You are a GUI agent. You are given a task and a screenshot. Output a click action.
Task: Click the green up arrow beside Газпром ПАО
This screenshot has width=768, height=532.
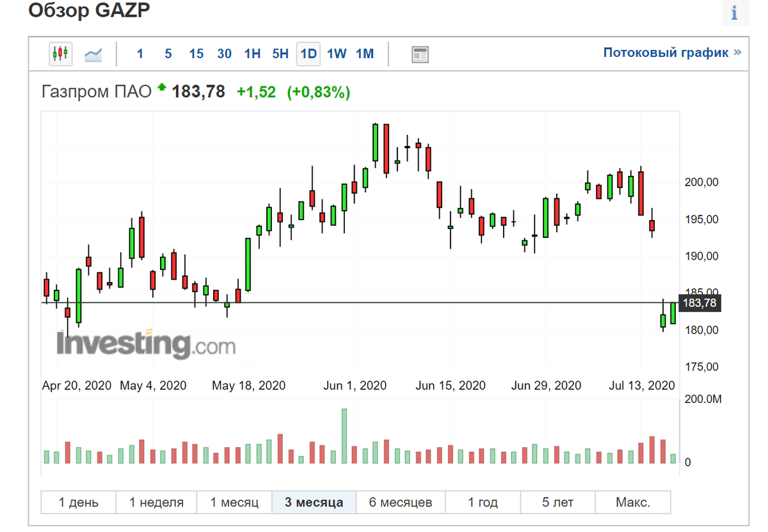(x=161, y=86)
